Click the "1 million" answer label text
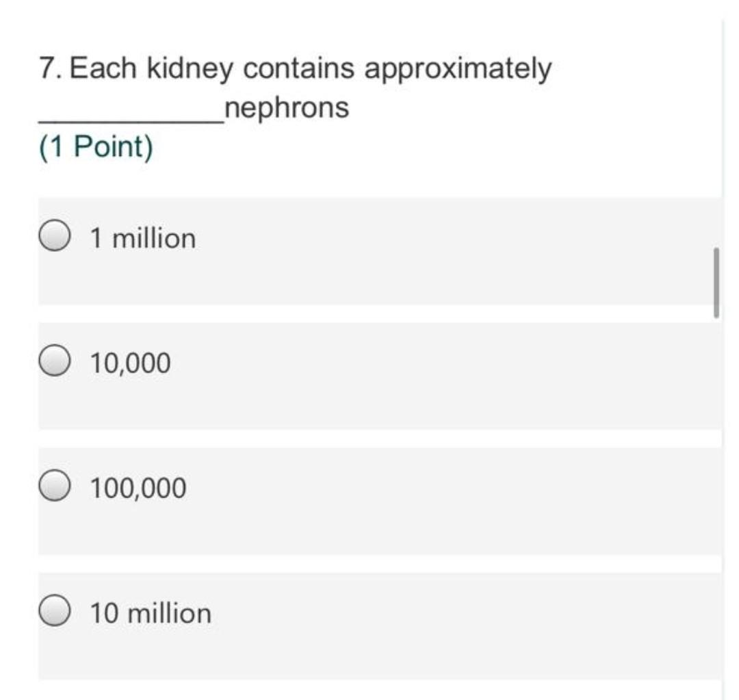739x700 pixels. click(143, 238)
